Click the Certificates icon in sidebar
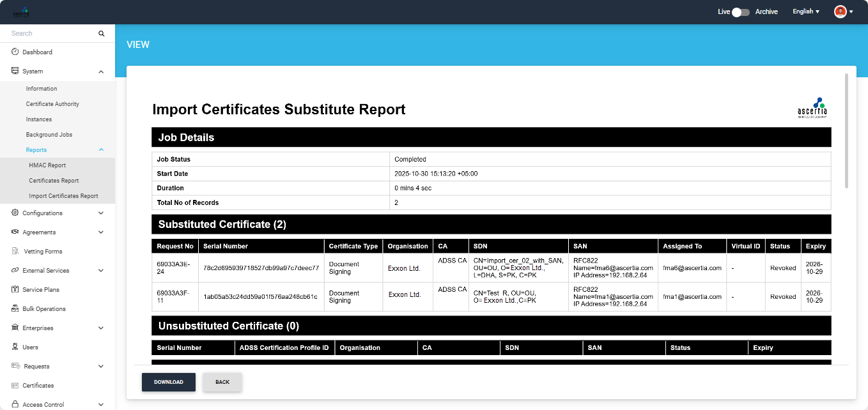Screen dimensions: 868x410 point(15,385)
